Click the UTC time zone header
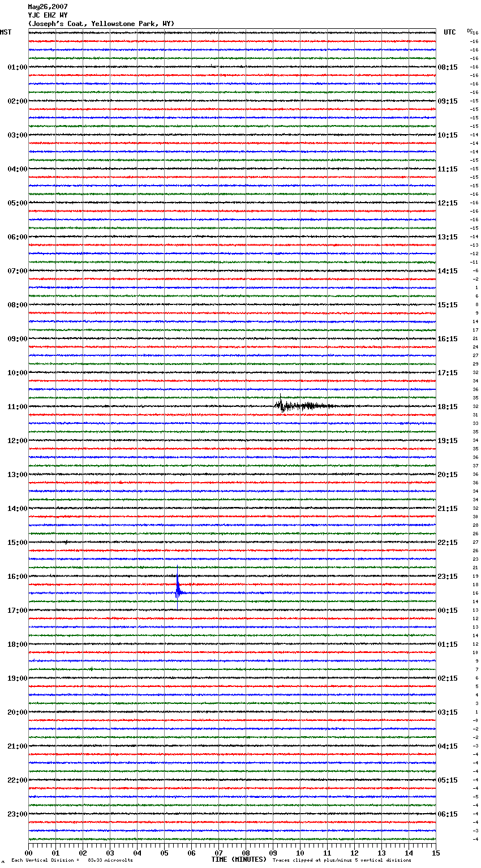The height and width of the screenshot is (868, 481). point(450,32)
